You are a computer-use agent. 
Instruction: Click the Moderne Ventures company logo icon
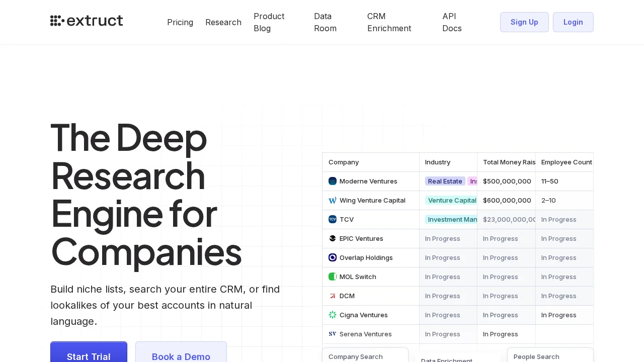pos(333,181)
